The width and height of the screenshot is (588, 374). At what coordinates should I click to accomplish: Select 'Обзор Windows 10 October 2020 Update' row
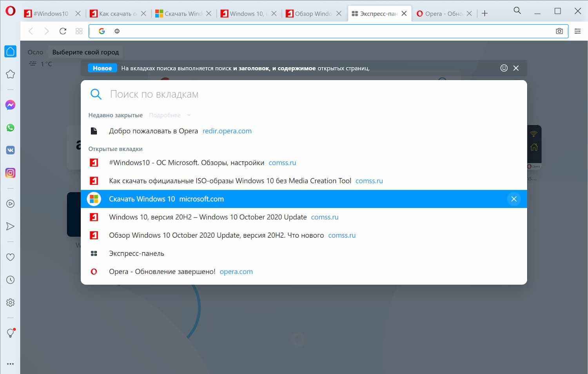(304, 235)
